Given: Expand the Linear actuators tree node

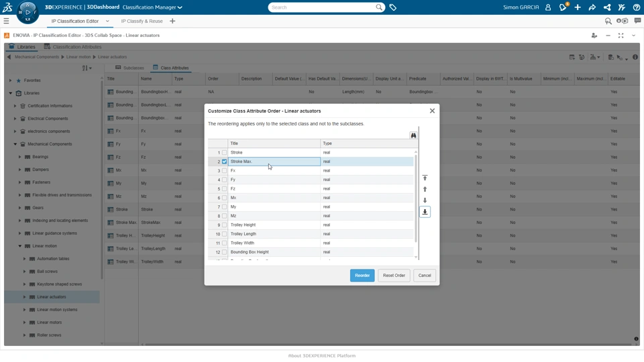Looking at the screenshot, I should click(x=24, y=297).
